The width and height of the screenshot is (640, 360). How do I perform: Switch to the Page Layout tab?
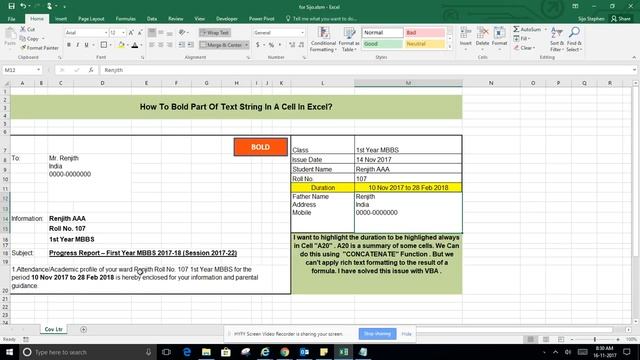point(91,19)
